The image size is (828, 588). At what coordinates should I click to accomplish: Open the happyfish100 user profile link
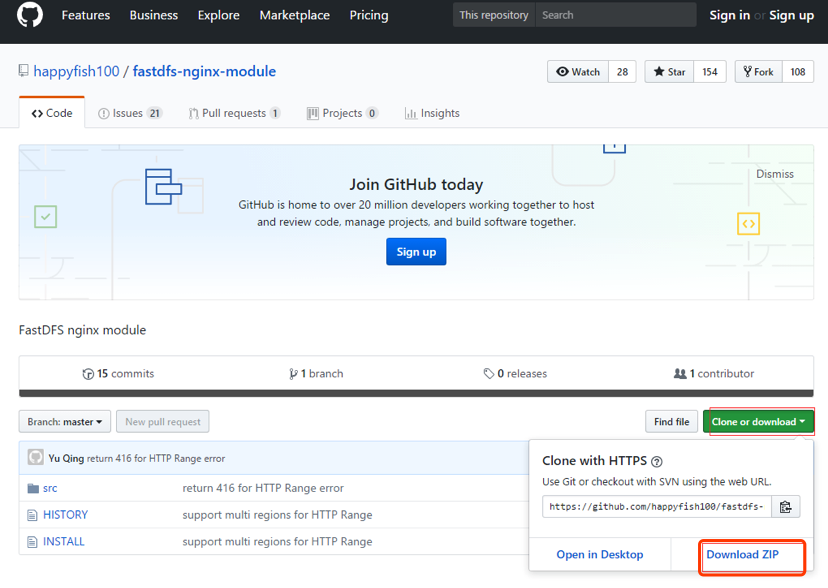coord(77,71)
